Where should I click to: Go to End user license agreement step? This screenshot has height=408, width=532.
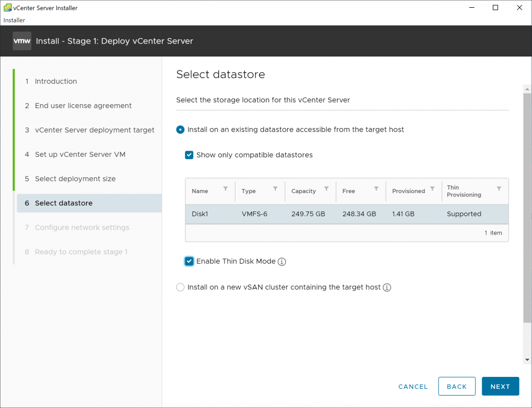click(x=83, y=106)
